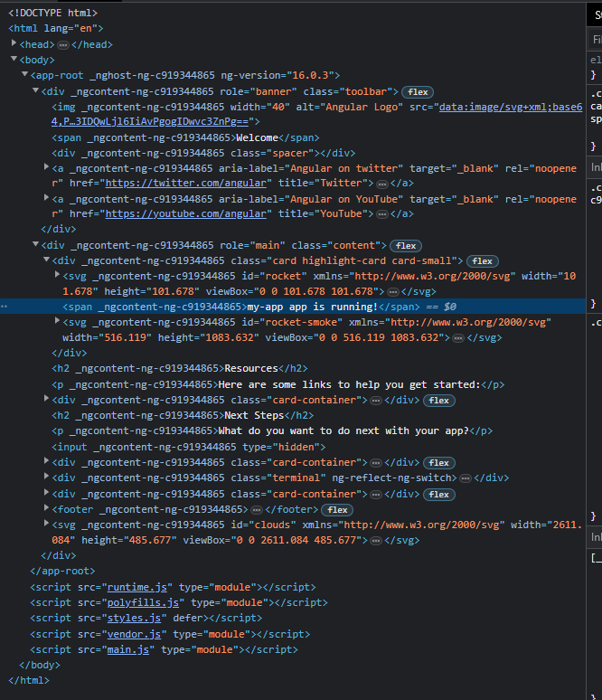Screen dimensions: 602x700
Task: Select the "Here are some links" paragraph
Action: (278, 385)
